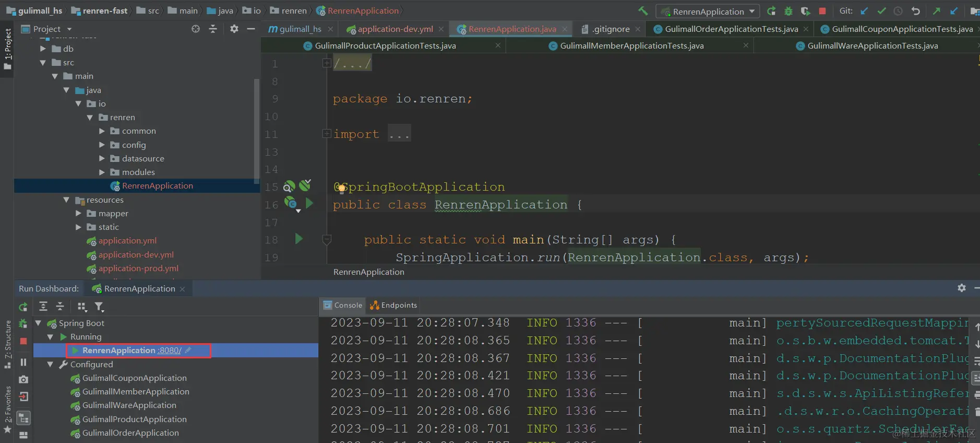
Task: Collapse the src folder in the project tree
Action: 43,63
